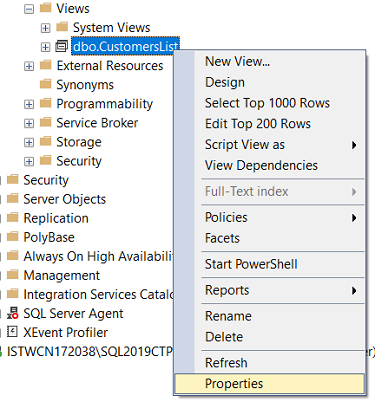Choose New View... from context menu

269,62
